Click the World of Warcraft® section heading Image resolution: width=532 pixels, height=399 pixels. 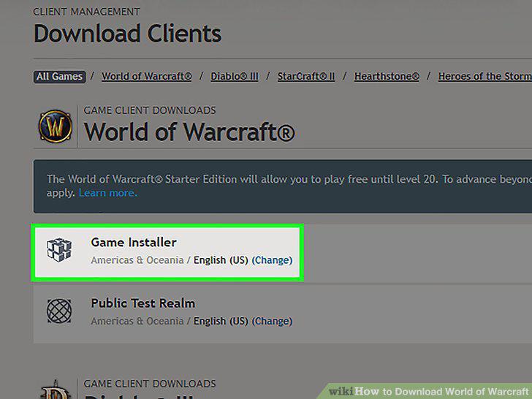coord(189,132)
